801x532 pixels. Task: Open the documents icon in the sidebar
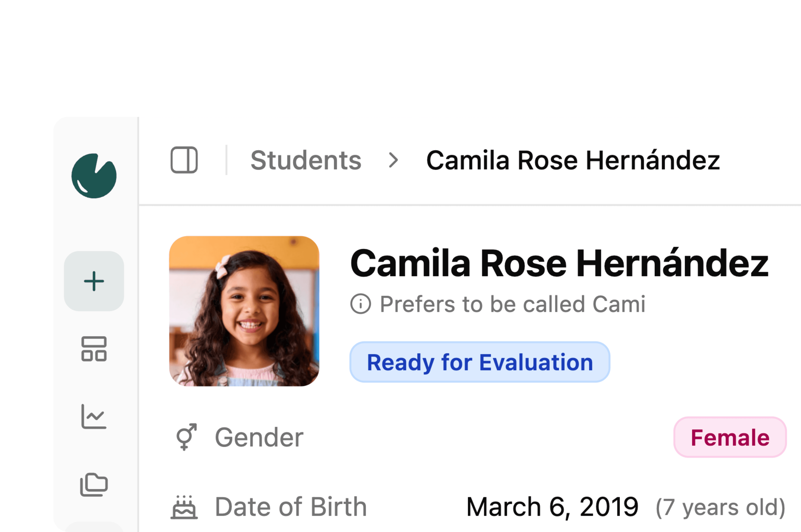click(x=94, y=484)
